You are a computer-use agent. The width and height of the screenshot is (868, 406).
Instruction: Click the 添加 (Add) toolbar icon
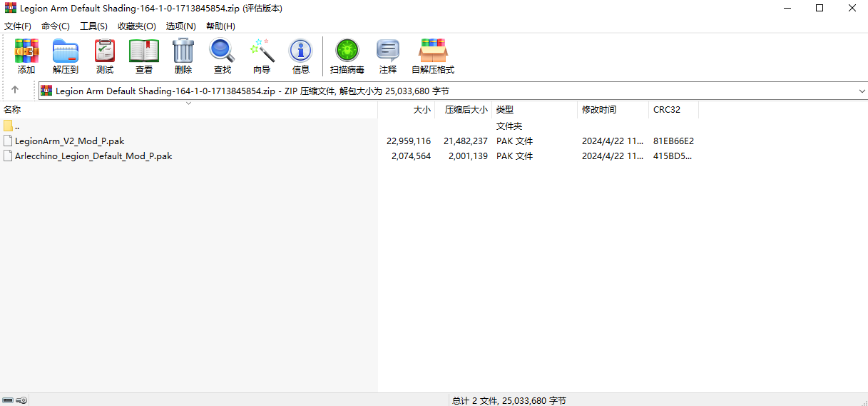point(26,51)
